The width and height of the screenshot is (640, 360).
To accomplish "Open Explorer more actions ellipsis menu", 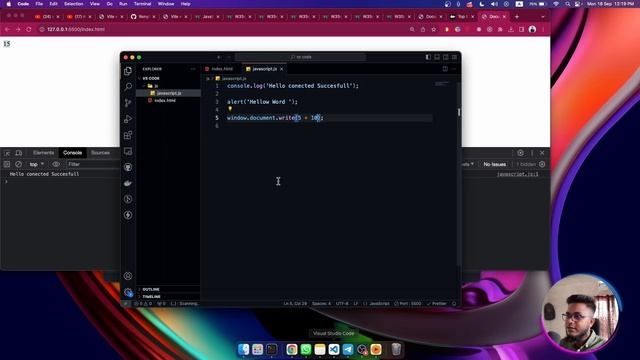I will click(193, 69).
